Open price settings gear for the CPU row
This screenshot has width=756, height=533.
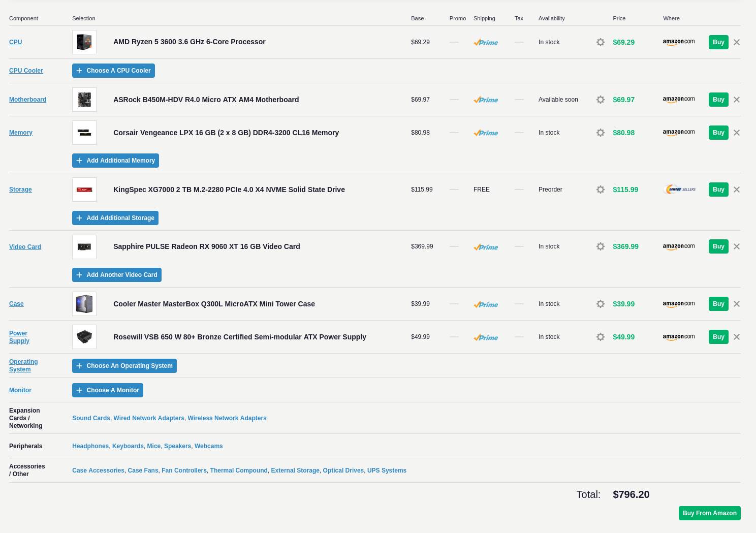[x=601, y=42]
